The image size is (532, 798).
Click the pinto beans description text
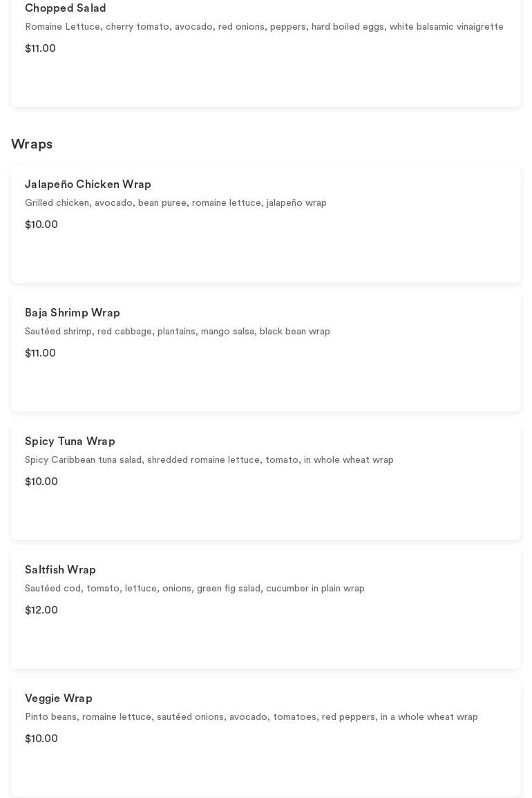point(251,717)
